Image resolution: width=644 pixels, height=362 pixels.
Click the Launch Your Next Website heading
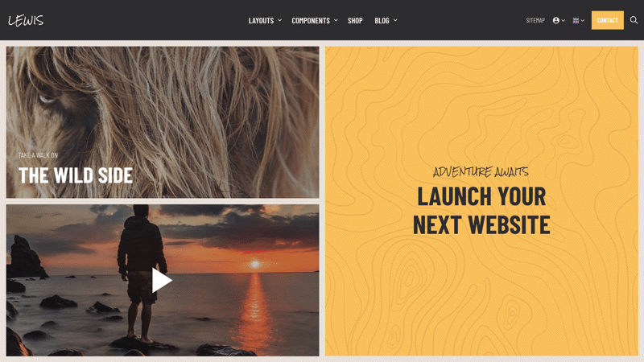tap(481, 211)
